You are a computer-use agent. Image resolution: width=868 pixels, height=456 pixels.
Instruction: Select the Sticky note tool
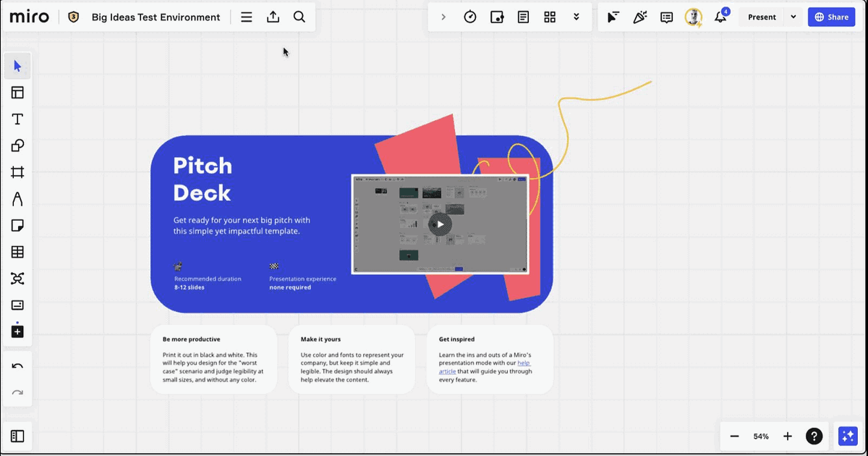(x=17, y=226)
